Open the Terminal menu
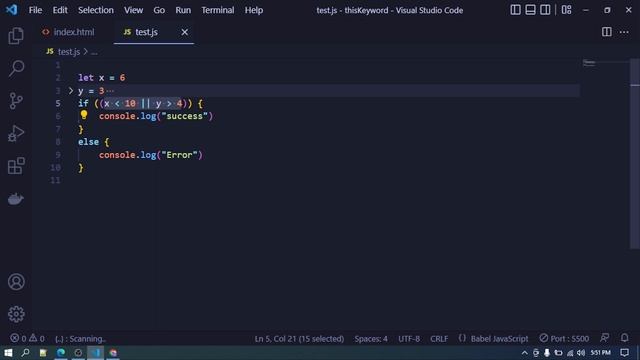This screenshot has width=640, height=360. pyautogui.click(x=218, y=10)
